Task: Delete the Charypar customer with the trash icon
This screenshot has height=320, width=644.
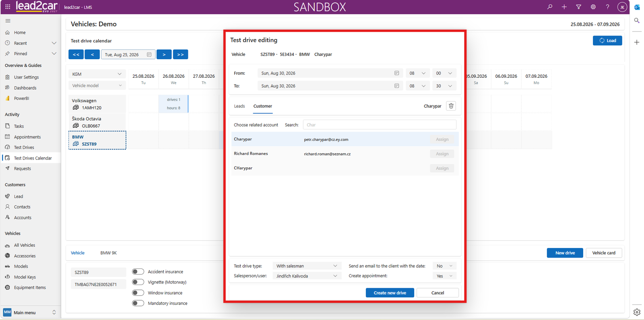Action: [x=451, y=106]
